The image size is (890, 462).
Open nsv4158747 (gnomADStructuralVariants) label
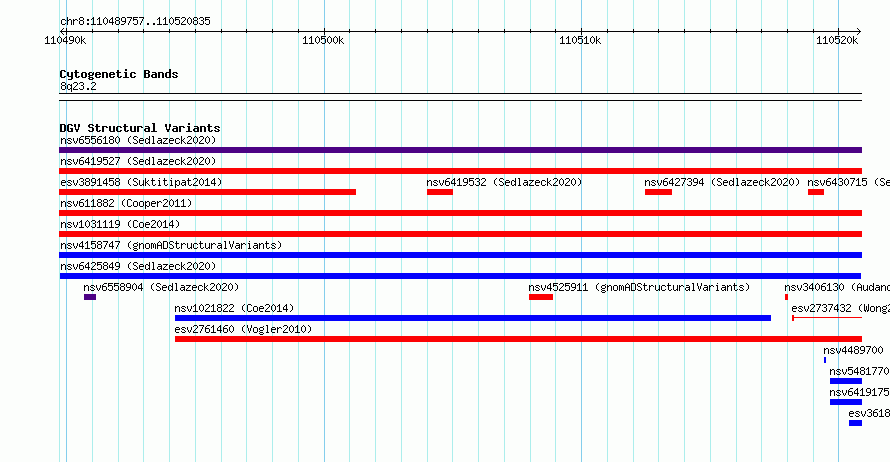pyautogui.click(x=171, y=245)
